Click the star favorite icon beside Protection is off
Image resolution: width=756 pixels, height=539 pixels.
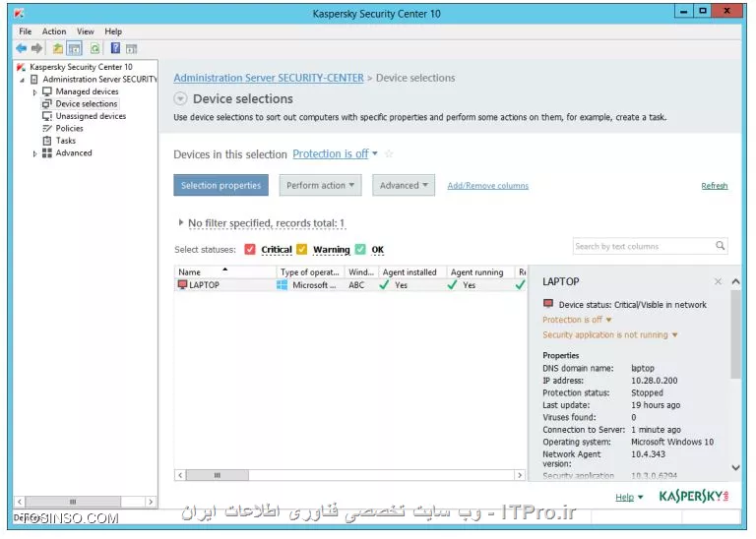(x=389, y=153)
